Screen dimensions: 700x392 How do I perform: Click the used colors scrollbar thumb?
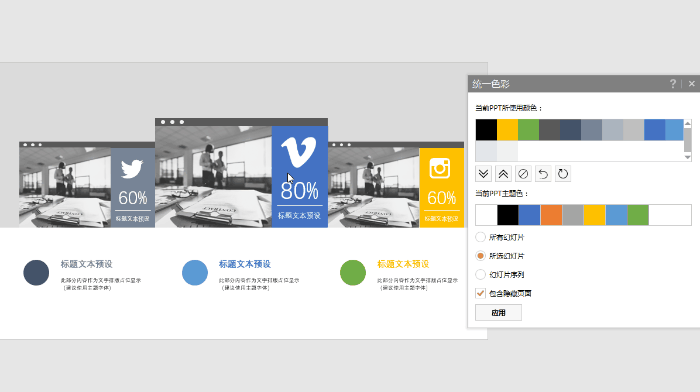coord(688,140)
